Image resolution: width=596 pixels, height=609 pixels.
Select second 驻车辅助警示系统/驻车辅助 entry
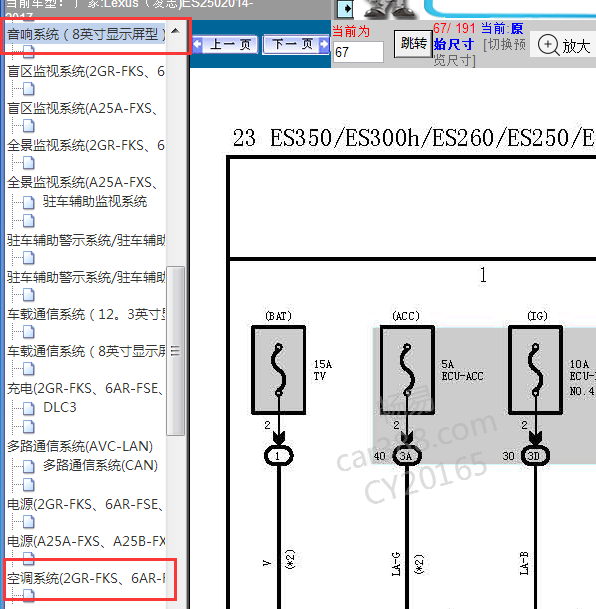click(x=86, y=277)
